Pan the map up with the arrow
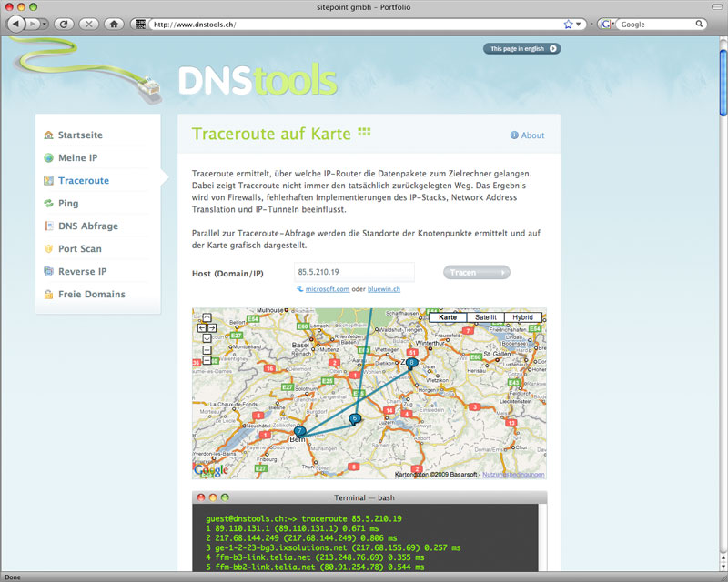The width and height of the screenshot is (728, 582). coord(207,317)
